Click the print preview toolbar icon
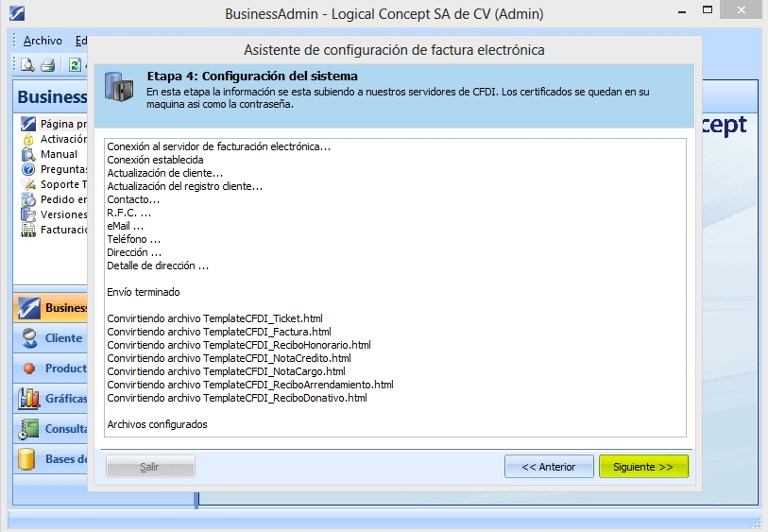The height and width of the screenshot is (532, 768). point(27,64)
